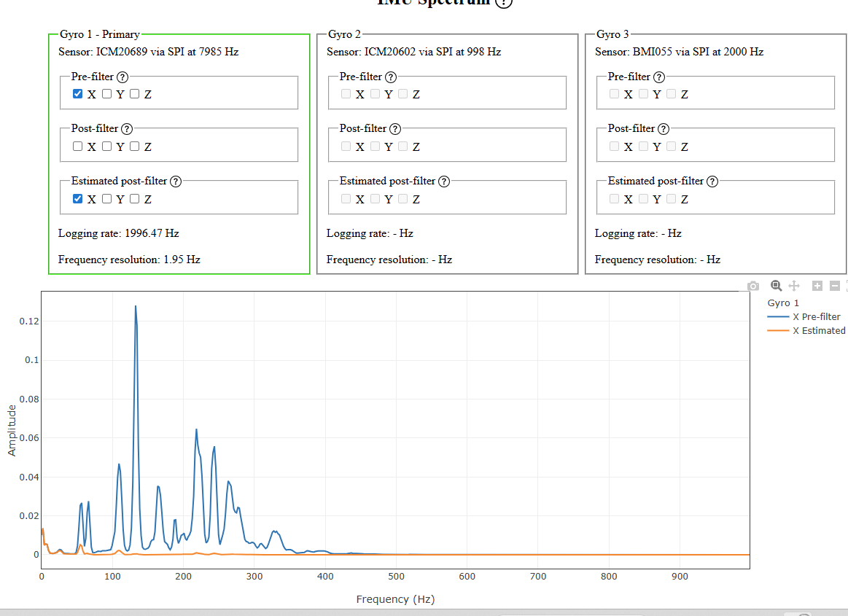Activate the pan tool on the plot
This screenshot has width=848, height=616.
click(794, 286)
